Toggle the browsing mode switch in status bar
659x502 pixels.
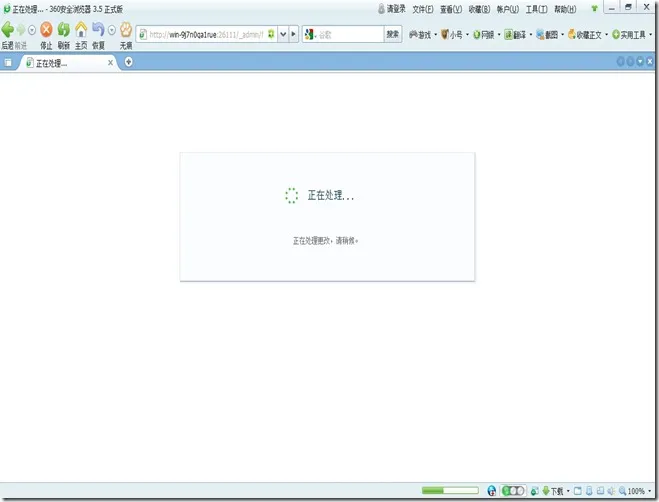point(513,491)
